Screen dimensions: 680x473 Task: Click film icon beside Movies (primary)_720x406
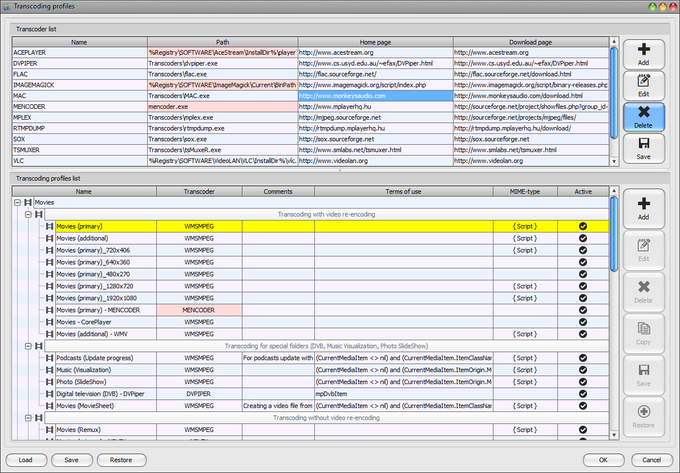pos(49,250)
